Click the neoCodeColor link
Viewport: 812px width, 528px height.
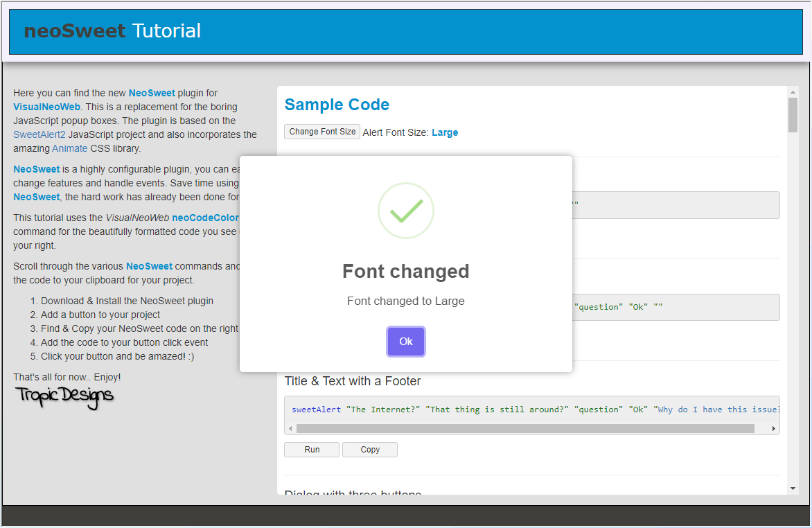(205, 218)
